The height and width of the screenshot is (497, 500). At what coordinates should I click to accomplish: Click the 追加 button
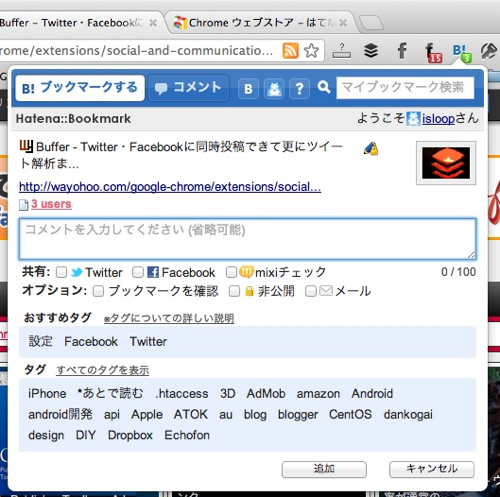click(324, 469)
